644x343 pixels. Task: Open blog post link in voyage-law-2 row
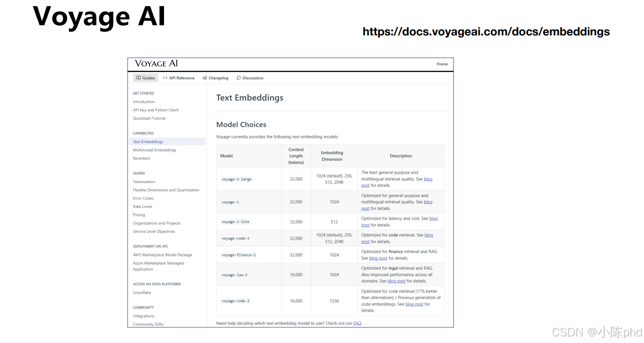click(x=396, y=281)
